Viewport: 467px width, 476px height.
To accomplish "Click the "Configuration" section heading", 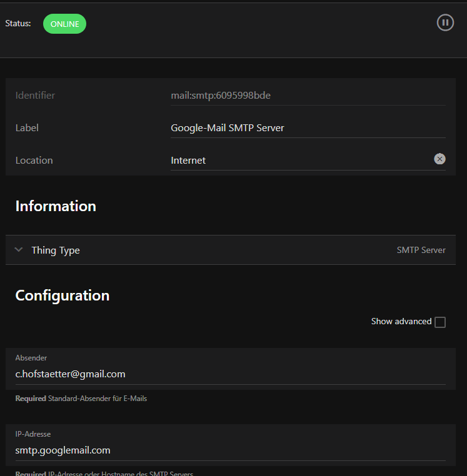I will tap(63, 295).
